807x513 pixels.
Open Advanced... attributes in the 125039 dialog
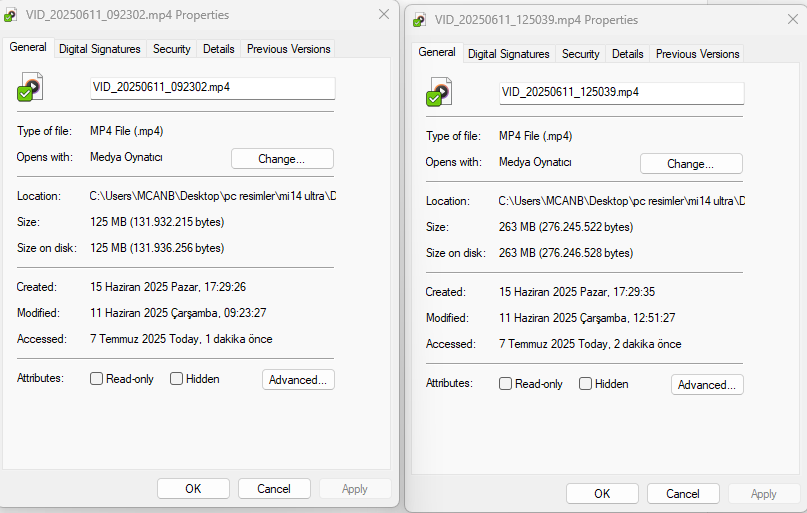click(x=707, y=384)
